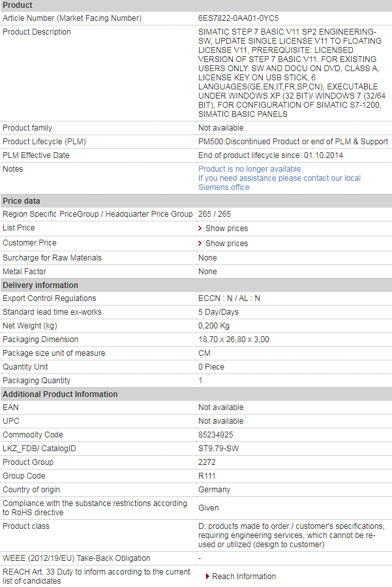Click the PM500 product lifecycle status text
The image size is (392, 587).
click(x=293, y=142)
